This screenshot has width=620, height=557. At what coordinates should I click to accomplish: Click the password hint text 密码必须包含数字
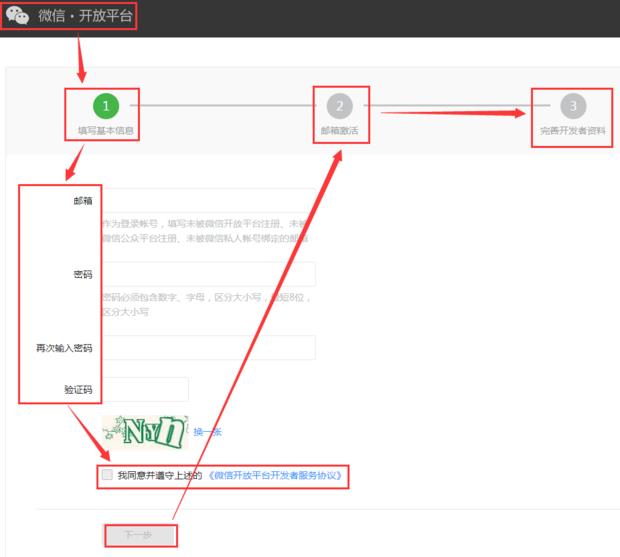point(206,304)
